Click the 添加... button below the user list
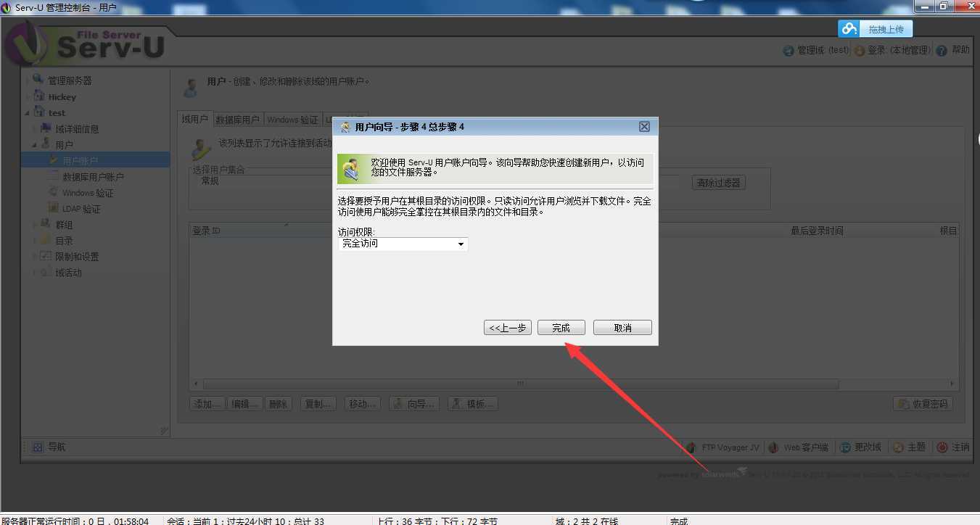Screen dimensions: 980x525 207,404
